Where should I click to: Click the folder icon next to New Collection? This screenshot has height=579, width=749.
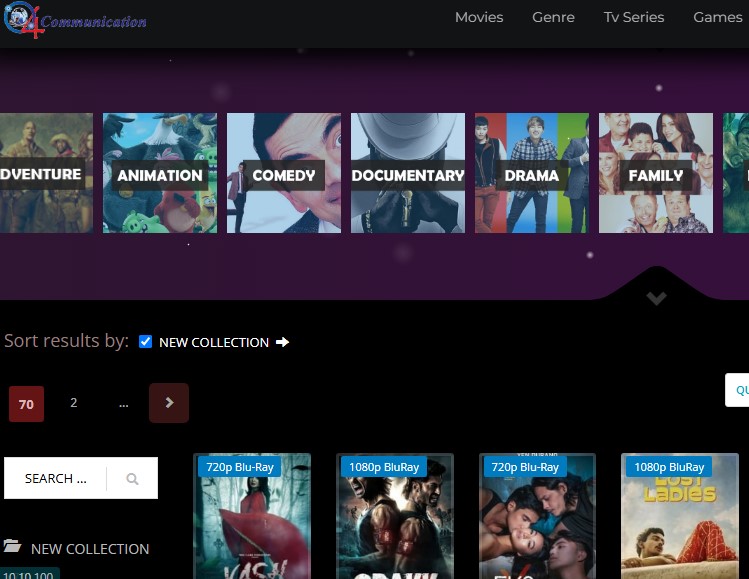tap(13, 547)
